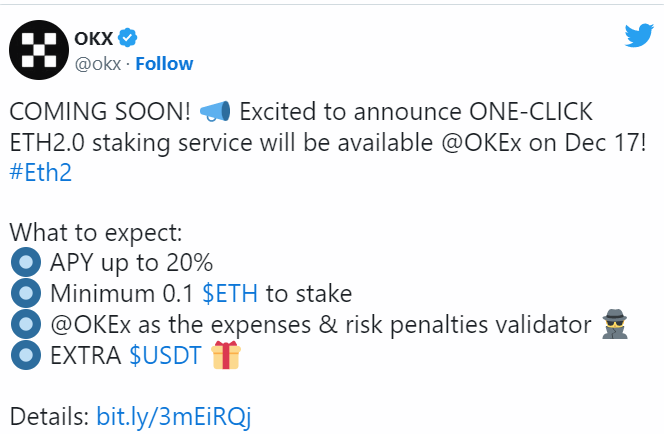
Task: Open the $USDT cashtag
Action: [x=166, y=355]
